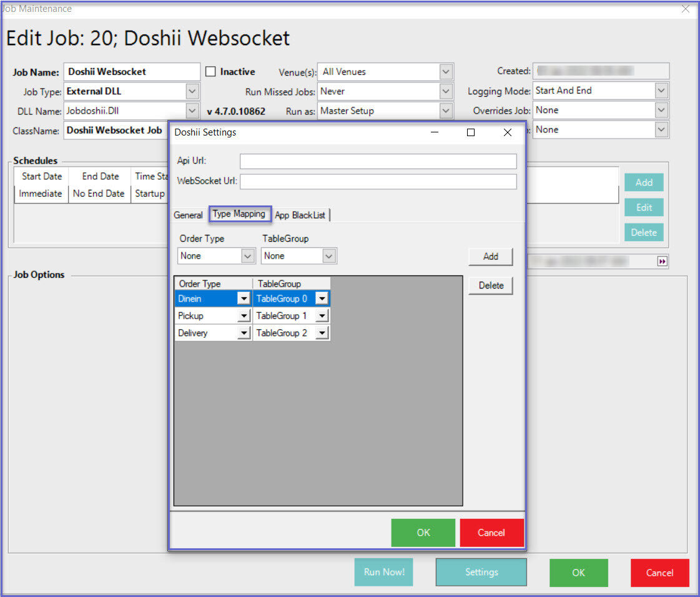Screen dimensions: 700x597
Task: Select the Type Mapping tab
Action: pyautogui.click(x=239, y=214)
